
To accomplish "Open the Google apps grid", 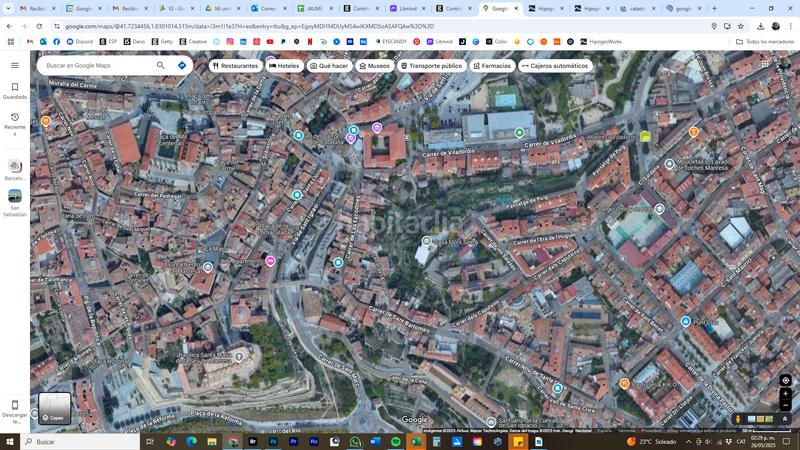I will [765, 64].
